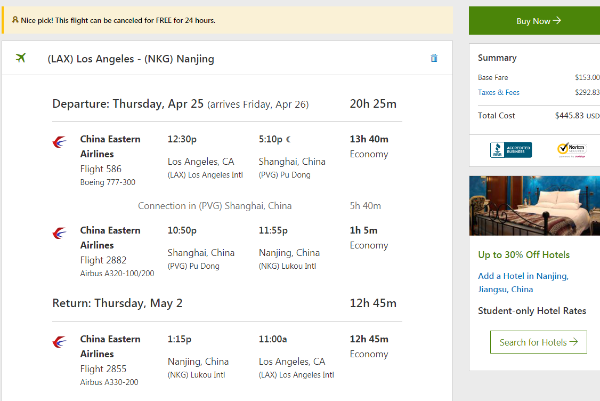
Task: Click the Connection in (PVG) Shanghai, China text
Action: click(215, 206)
